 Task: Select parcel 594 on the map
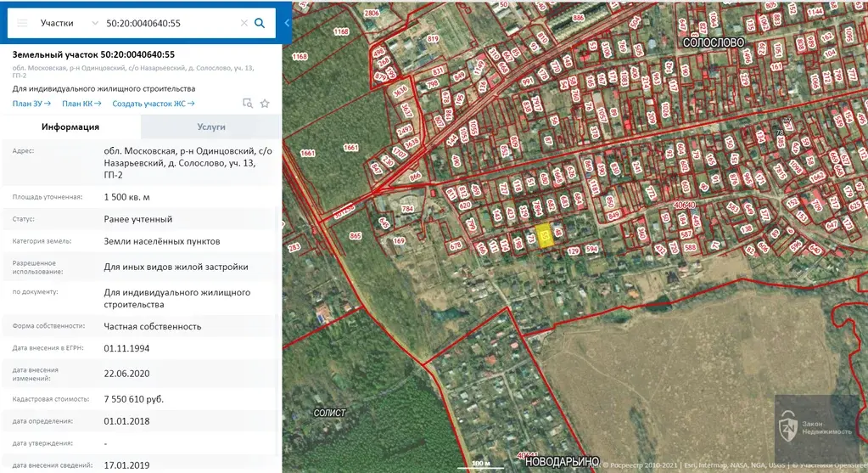(591, 250)
